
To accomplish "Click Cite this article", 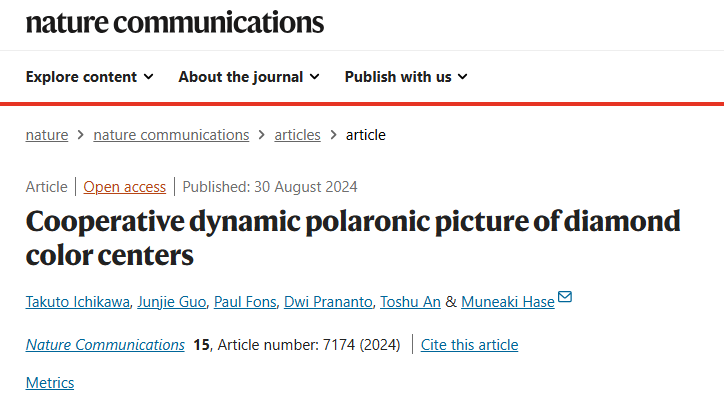I will (x=470, y=345).
